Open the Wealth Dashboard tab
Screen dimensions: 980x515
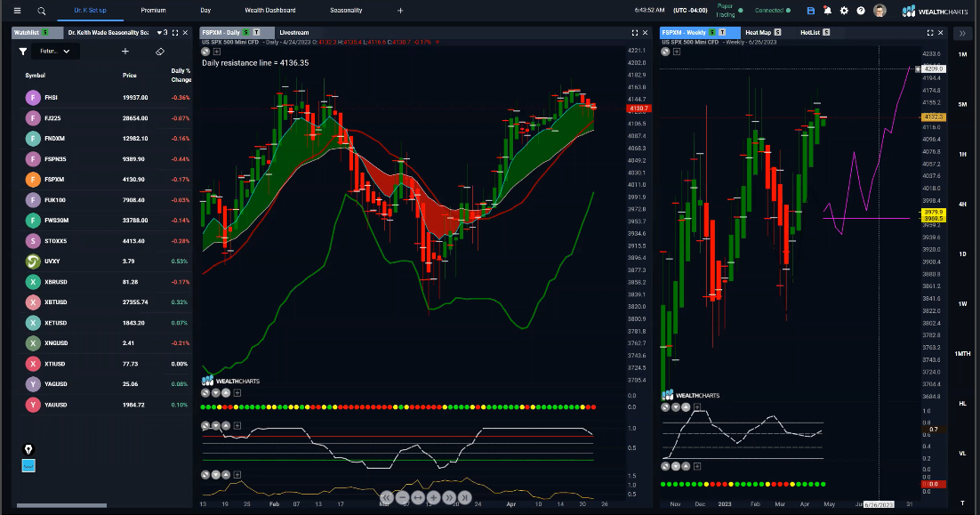coord(270,11)
